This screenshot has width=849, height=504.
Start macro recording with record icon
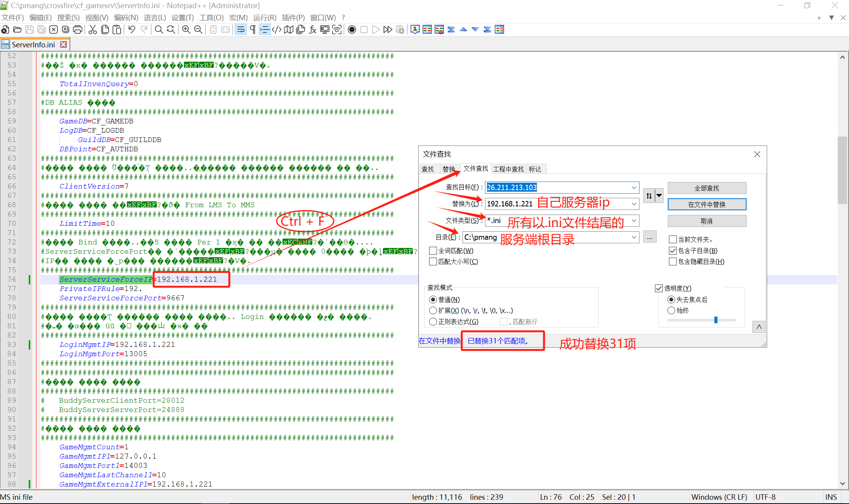(352, 29)
